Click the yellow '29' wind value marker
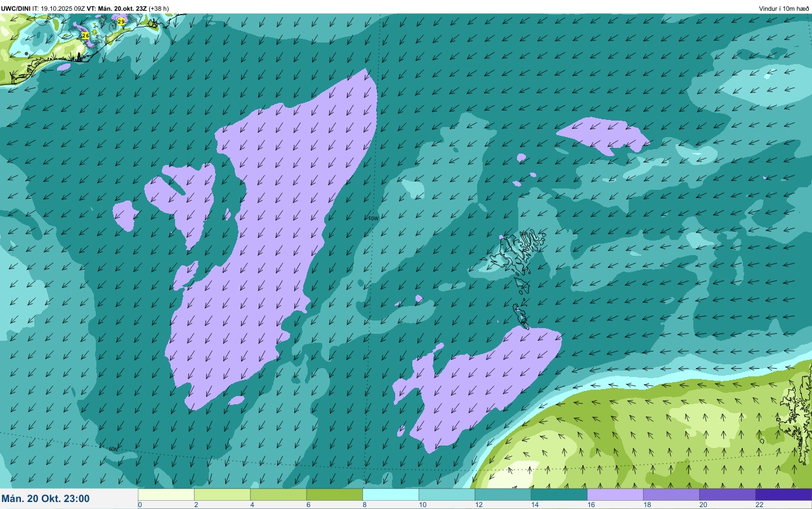Screen dimensions: 812x509 pyautogui.click(x=121, y=21)
